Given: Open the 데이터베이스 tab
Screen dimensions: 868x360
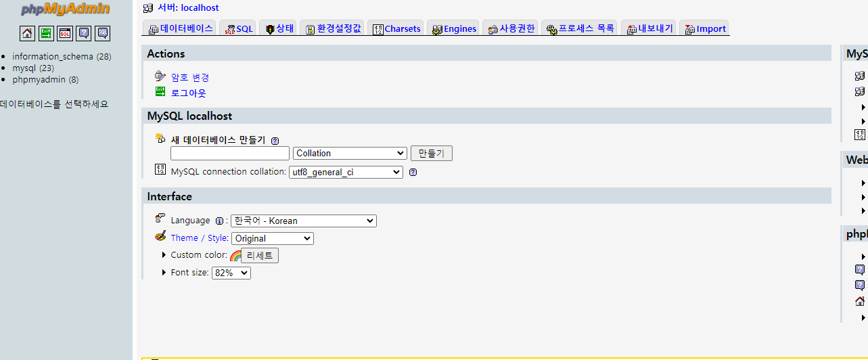Looking at the screenshot, I should click(180, 28).
